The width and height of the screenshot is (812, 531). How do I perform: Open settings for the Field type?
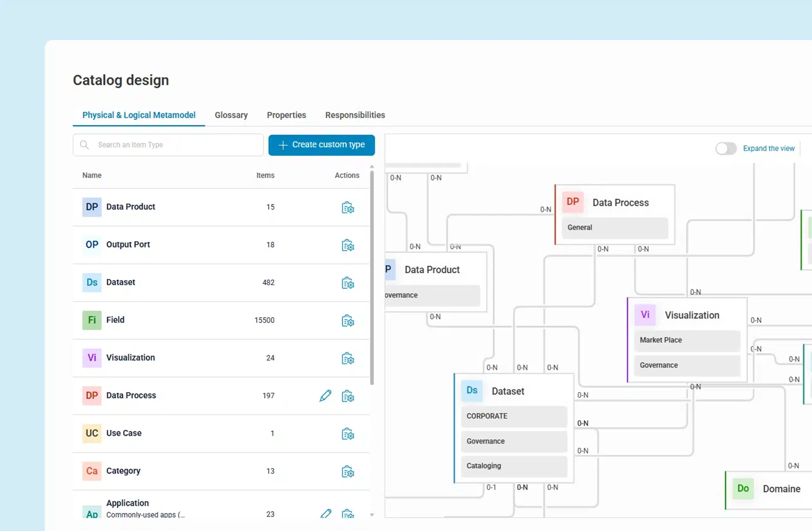pyautogui.click(x=347, y=321)
